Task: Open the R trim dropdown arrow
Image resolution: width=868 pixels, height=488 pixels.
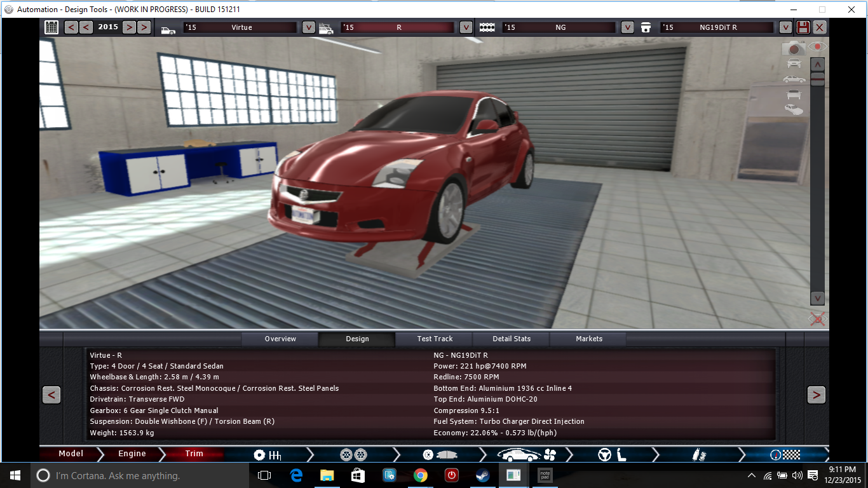Action: point(466,27)
